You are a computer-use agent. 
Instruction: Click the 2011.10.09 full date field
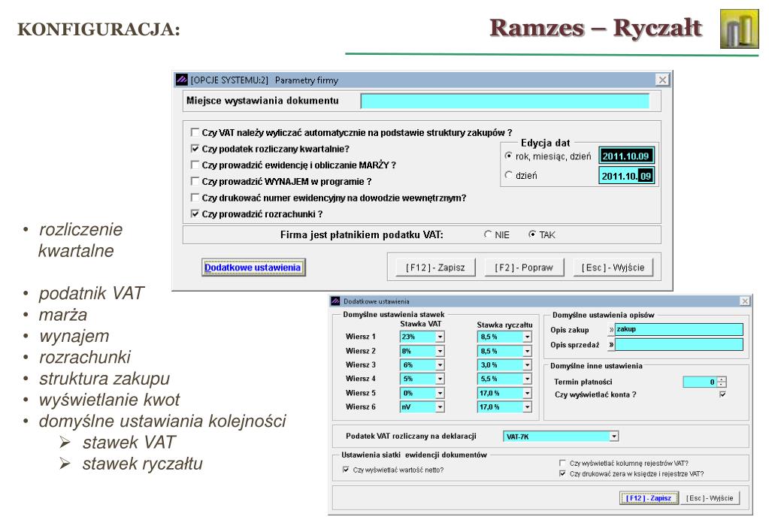(626, 156)
